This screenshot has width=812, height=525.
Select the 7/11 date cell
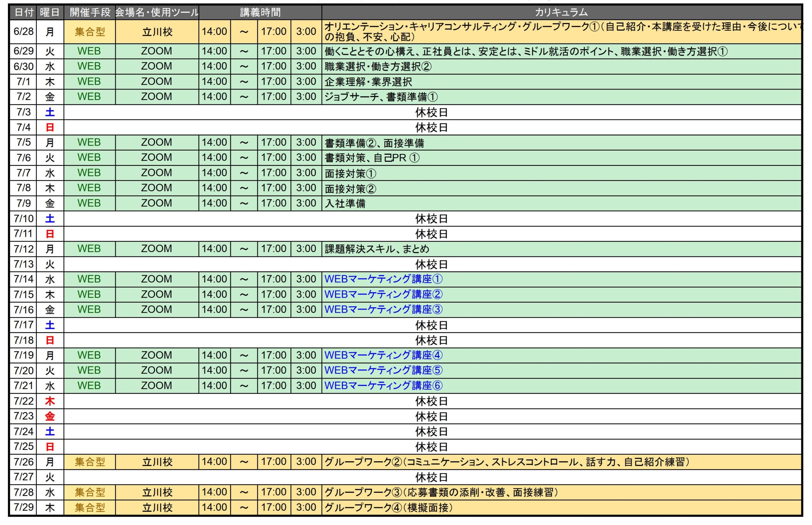tap(23, 234)
